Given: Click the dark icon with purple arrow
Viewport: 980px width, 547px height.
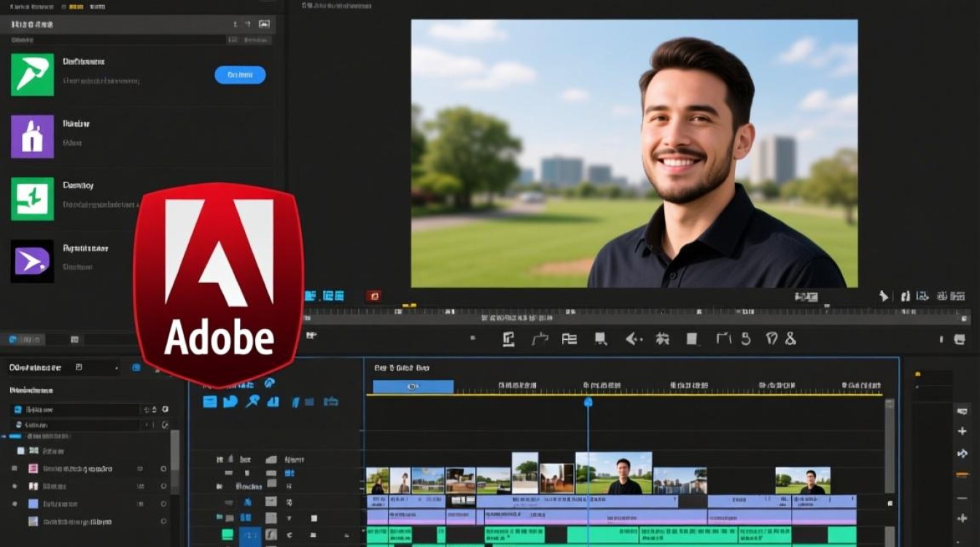Looking at the screenshot, I should (32, 261).
